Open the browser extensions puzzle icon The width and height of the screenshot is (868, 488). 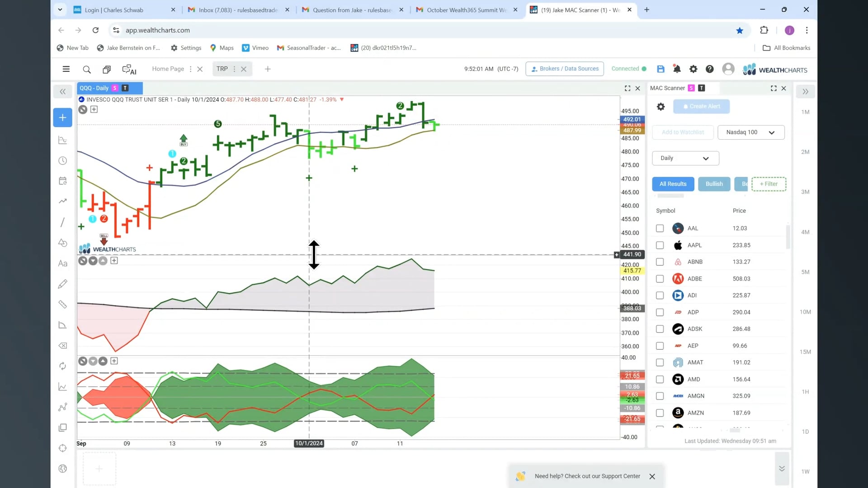pyautogui.click(x=764, y=30)
